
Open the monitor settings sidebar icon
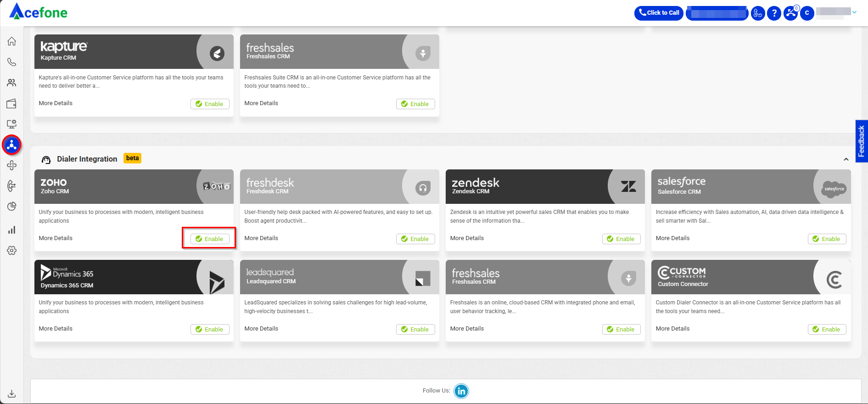point(12,124)
